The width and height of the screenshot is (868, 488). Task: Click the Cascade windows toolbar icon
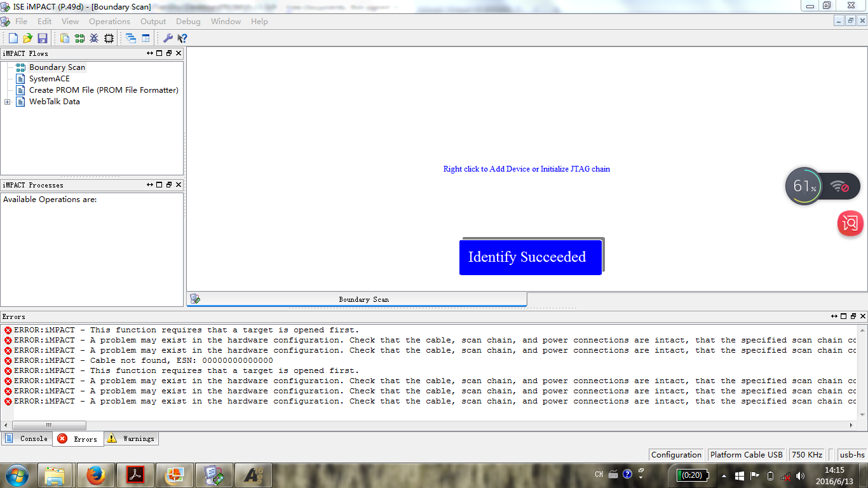pyautogui.click(x=131, y=38)
